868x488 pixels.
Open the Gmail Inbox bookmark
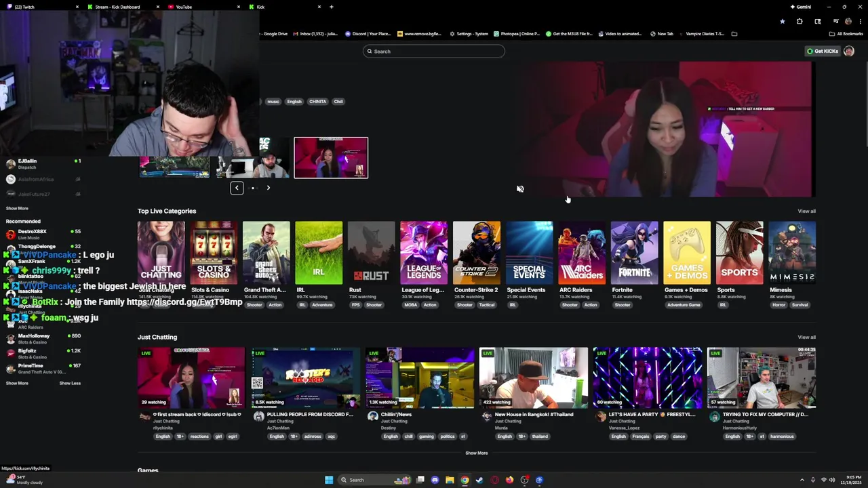pos(315,34)
